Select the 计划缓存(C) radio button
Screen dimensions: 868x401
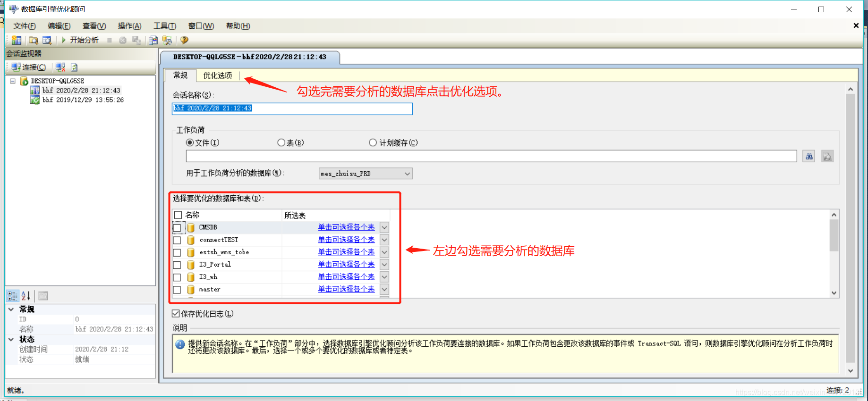[x=373, y=142]
